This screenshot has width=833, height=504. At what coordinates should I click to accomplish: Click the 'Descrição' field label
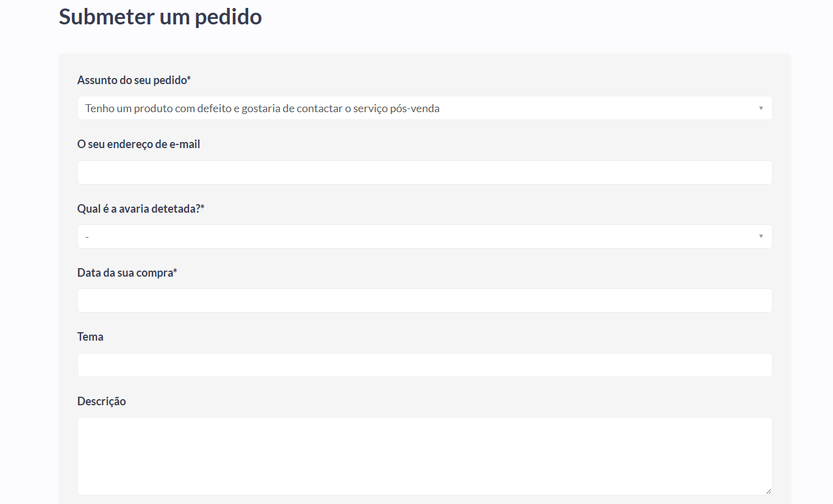102,401
